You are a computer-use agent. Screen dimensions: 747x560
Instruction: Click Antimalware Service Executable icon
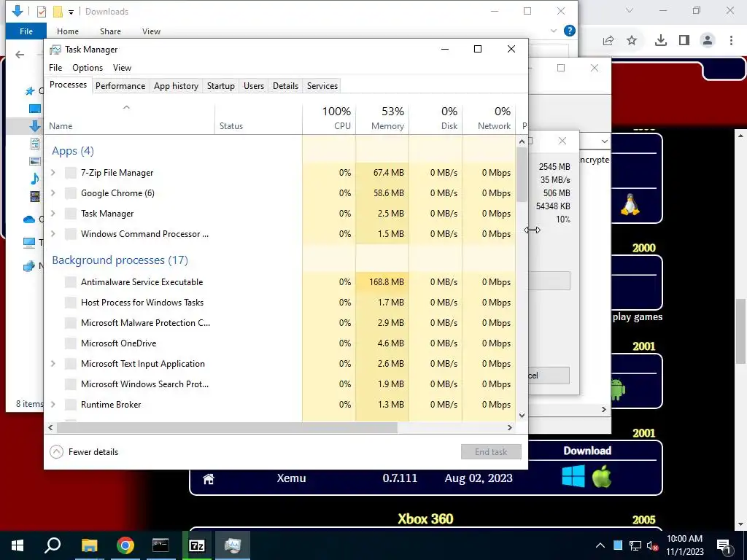pyautogui.click(x=71, y=282)
